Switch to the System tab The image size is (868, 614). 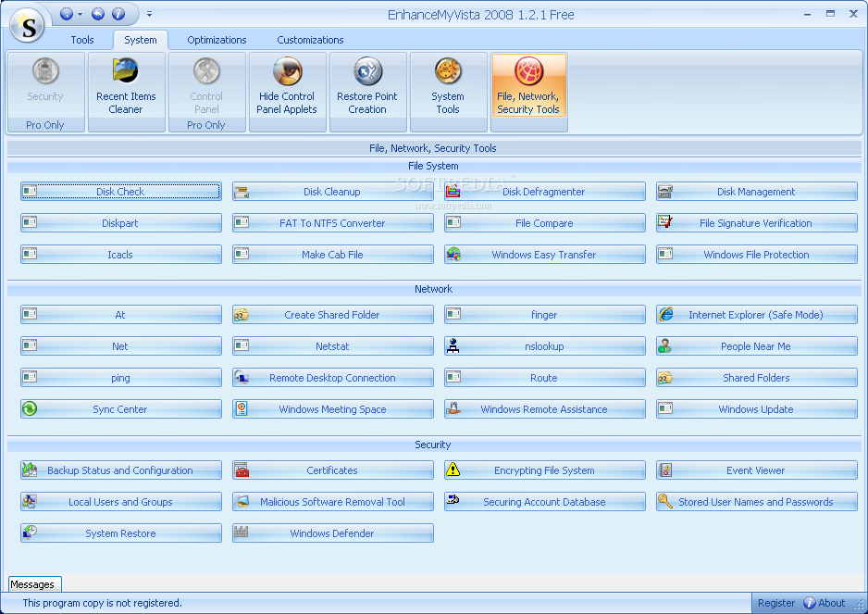click(x=140, y=40)
